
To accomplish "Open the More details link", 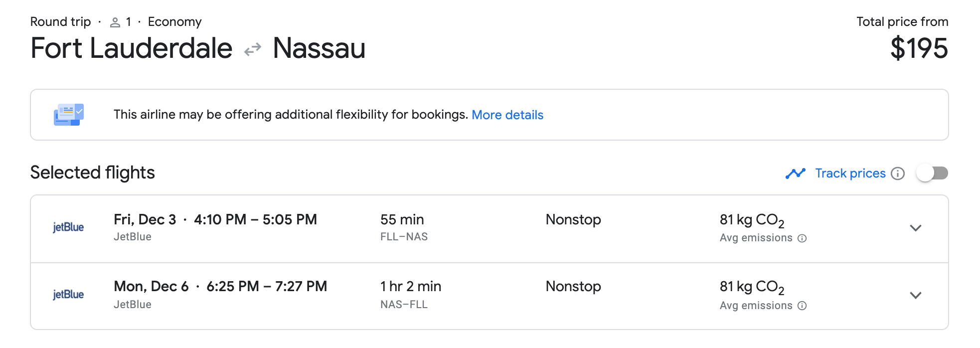I will point(507,115).
